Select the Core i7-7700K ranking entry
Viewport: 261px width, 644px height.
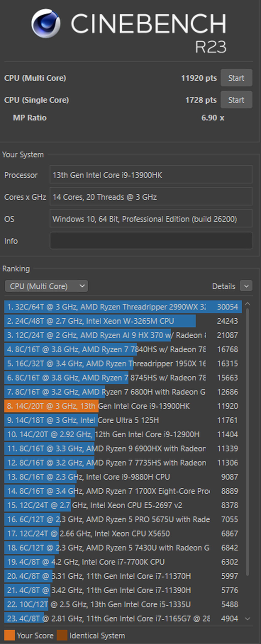pos(123,562)
